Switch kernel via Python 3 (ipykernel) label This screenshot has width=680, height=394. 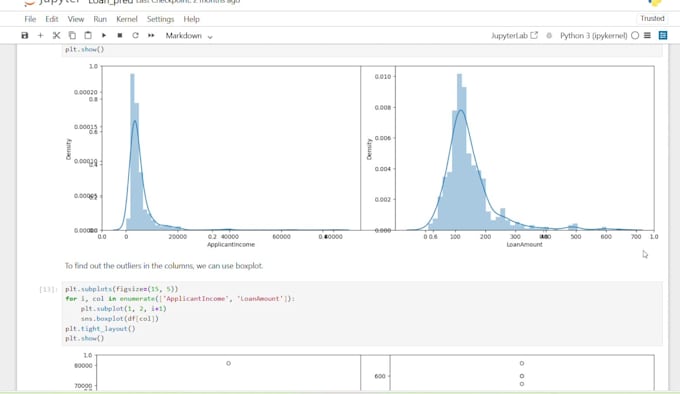[x=593, y=36]
